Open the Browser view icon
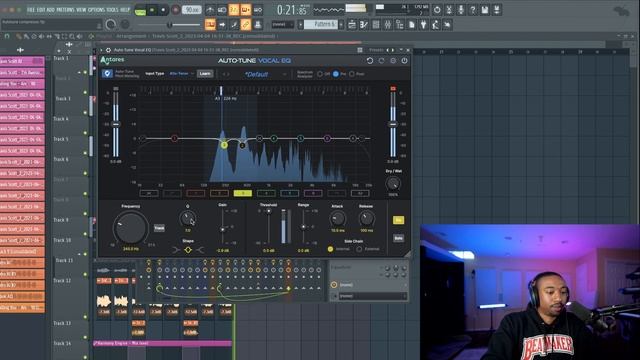This screenshot has width=640, height=360. click(400, 25)
